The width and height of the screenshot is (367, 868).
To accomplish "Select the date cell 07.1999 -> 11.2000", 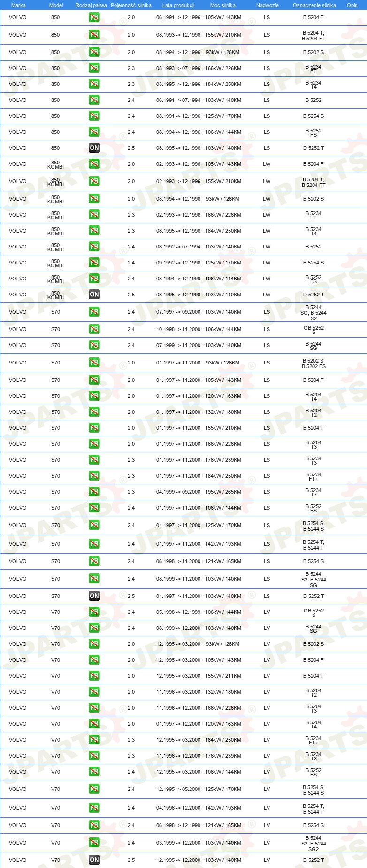I will [178, 345].
